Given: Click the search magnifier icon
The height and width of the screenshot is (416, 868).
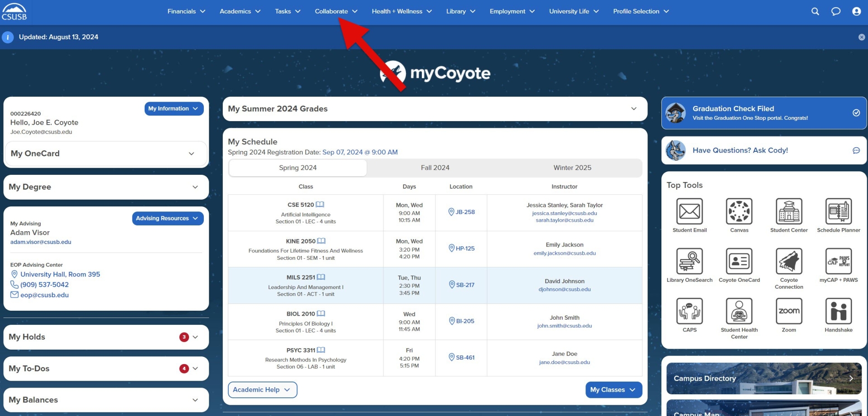Looking at the screenshot, I should (815, 11).
